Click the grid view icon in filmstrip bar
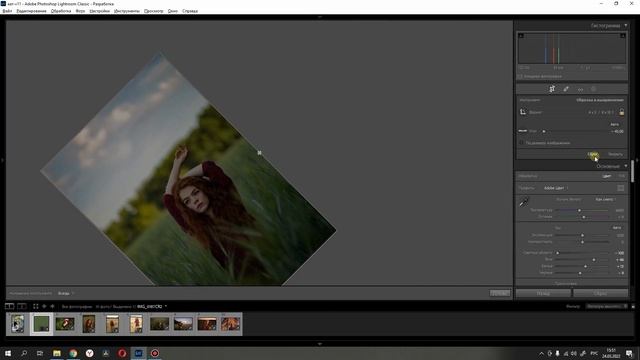Screen dimensions: 640x360 click(x=36, y=306)
